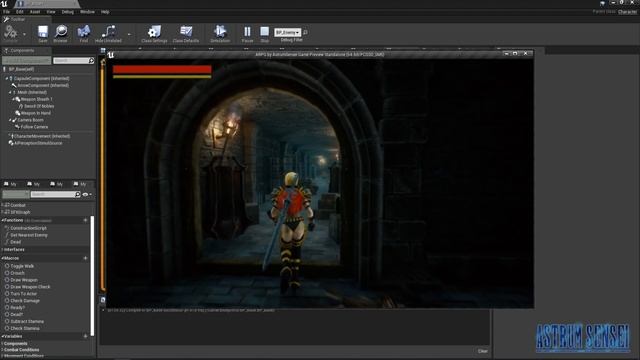Focus the My Blueprint search field
Viewport: 640px width, 360px height.
(56, 194)
